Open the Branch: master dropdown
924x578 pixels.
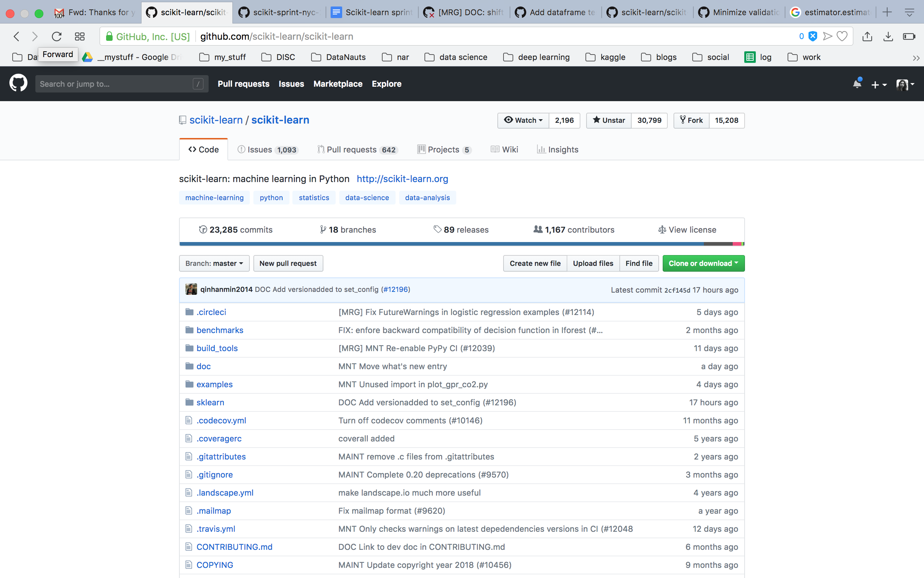click(x=214, y=263)
